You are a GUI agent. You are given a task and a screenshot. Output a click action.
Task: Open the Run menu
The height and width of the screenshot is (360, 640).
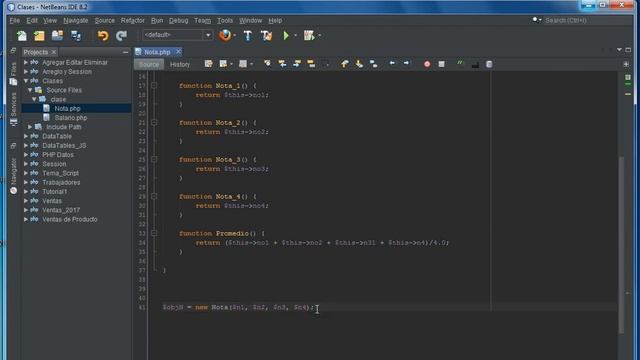click(x=157, y=20)
